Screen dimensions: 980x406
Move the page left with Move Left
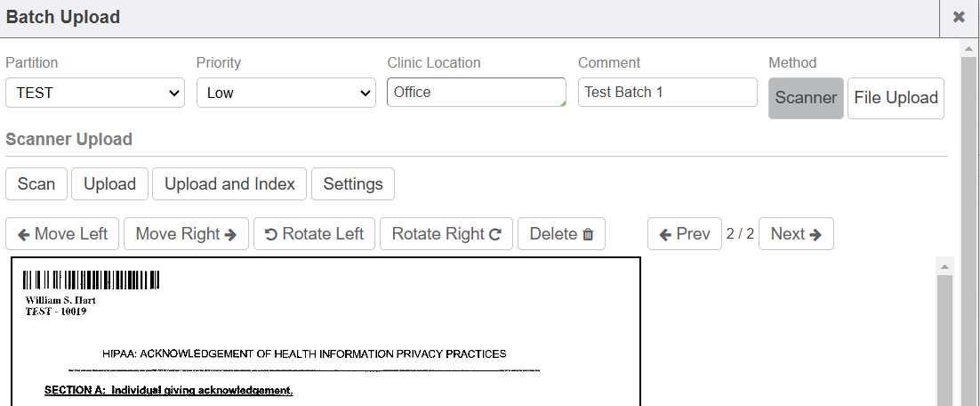pos(62,234)
